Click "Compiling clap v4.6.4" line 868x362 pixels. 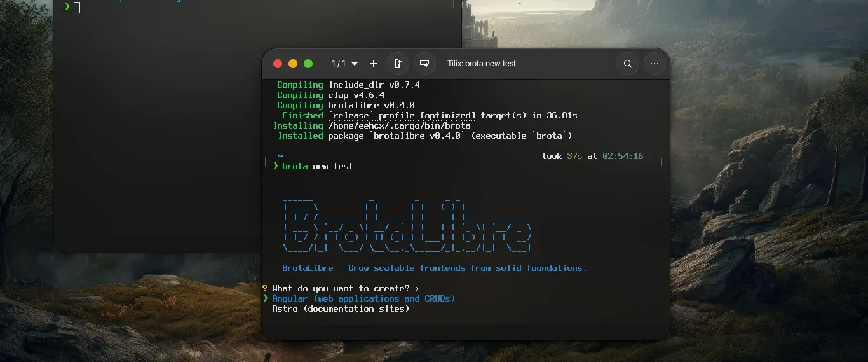pos(330,95)
